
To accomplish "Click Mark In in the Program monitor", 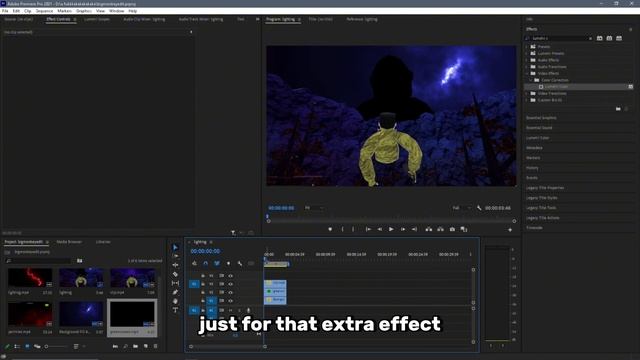I will pyautogui.click(x=342, y=229).
